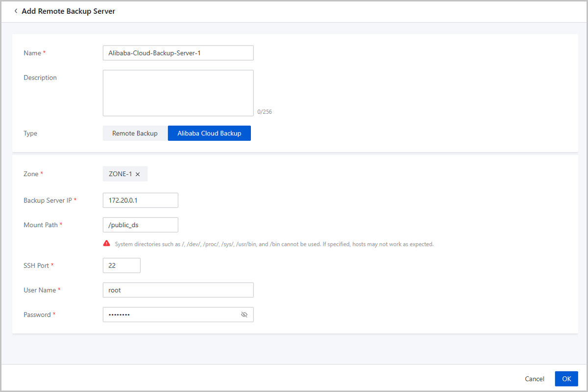The width and height of the screenshot is (588, 392).
Task: Select the Alibaba Cloud Backup type option
Action: 209,133
